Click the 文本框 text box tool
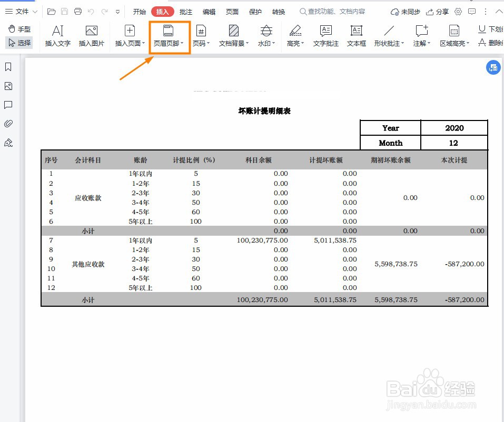This screenshot has width=504, height=422. 357,36
